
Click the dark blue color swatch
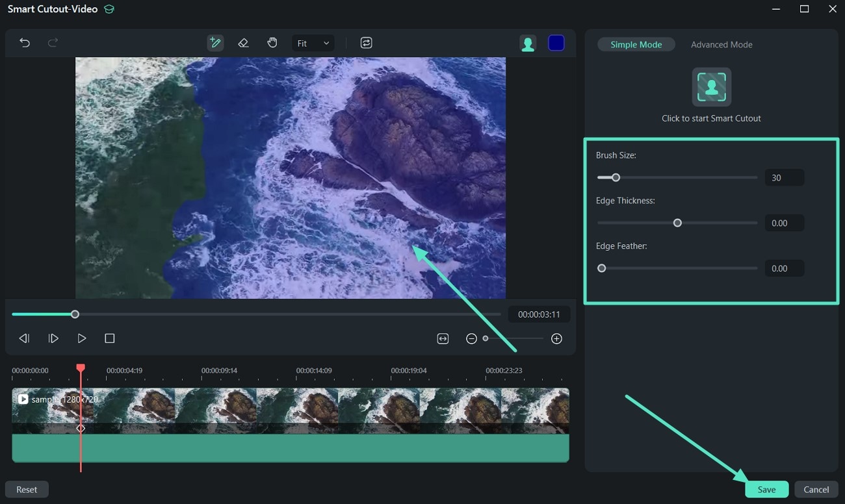point(556,43)
